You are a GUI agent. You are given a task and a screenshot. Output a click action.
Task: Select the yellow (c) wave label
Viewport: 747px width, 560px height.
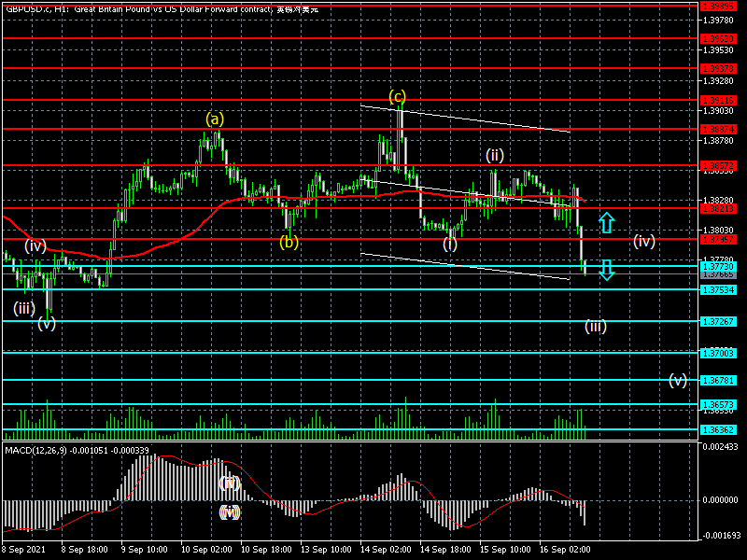coord(398,97)
